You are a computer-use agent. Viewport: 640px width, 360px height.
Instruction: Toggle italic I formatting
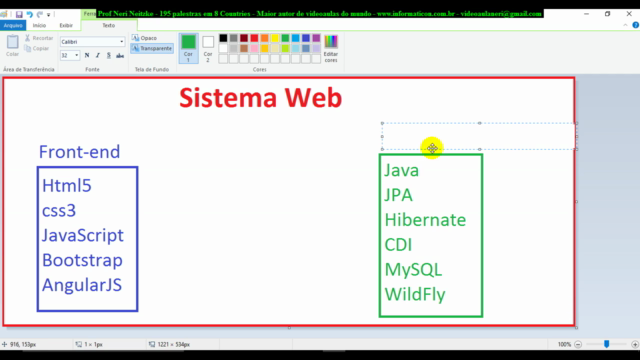[x=98, y=55]
